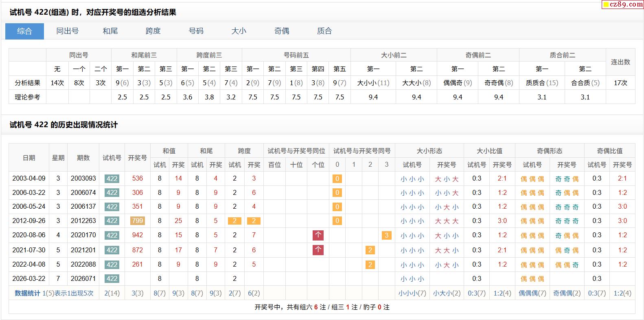Open the 大小 analysis tab
This screenshot has height=320, width=644.
click(x=239, y=31)
